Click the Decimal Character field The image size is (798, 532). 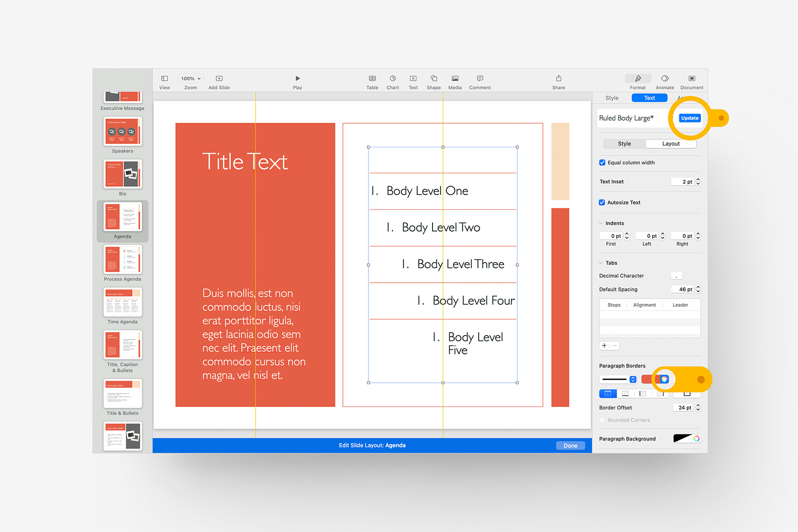coord(676,276)
